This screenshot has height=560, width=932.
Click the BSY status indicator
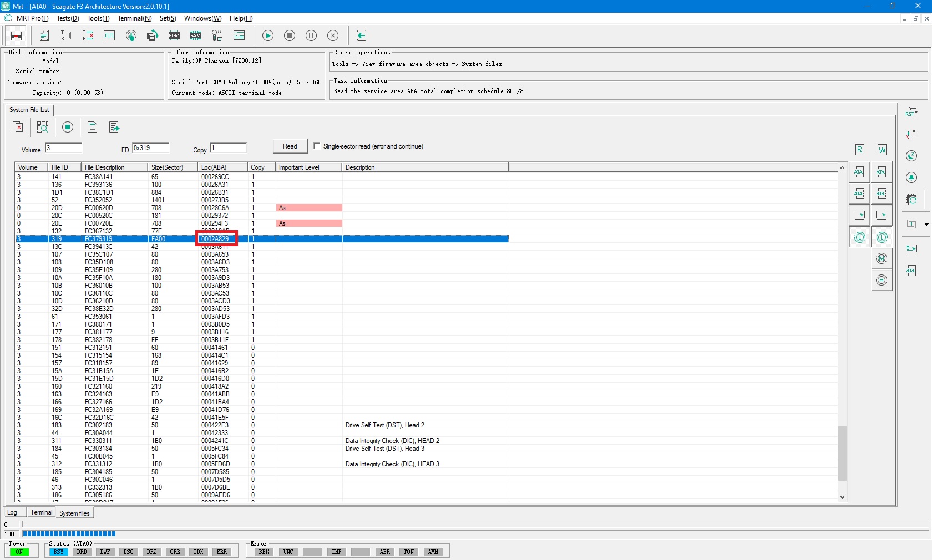pos(59,552)
